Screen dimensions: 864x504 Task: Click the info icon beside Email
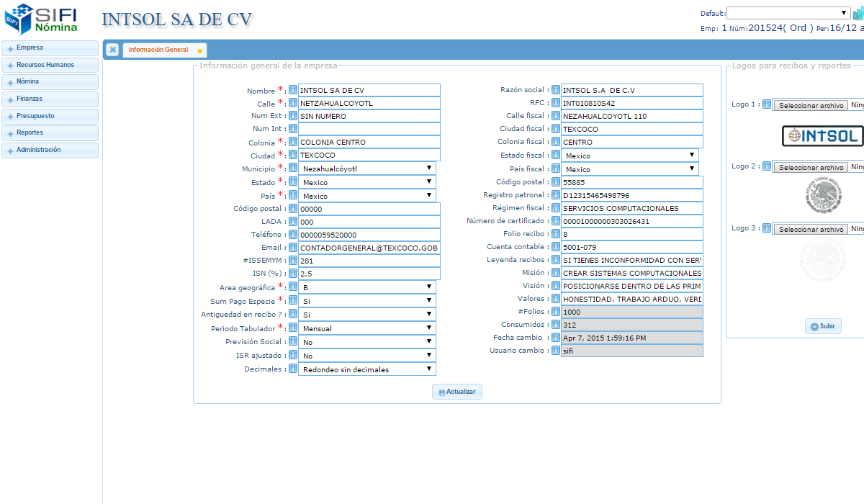pos(293,247)
